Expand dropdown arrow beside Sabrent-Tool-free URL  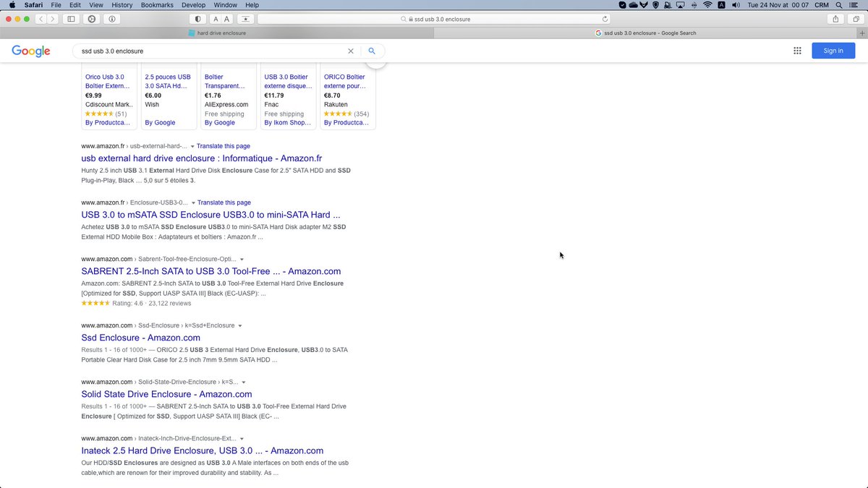(242, 260)
